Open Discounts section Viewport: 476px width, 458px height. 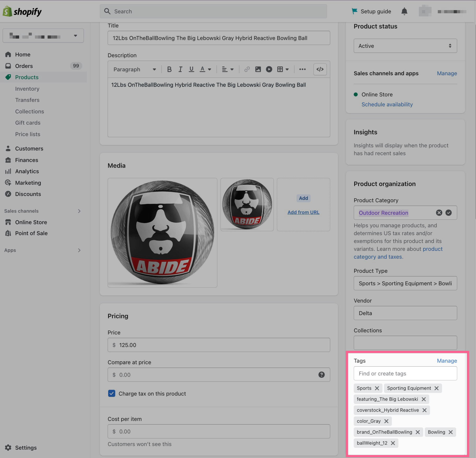pos(28,194)
